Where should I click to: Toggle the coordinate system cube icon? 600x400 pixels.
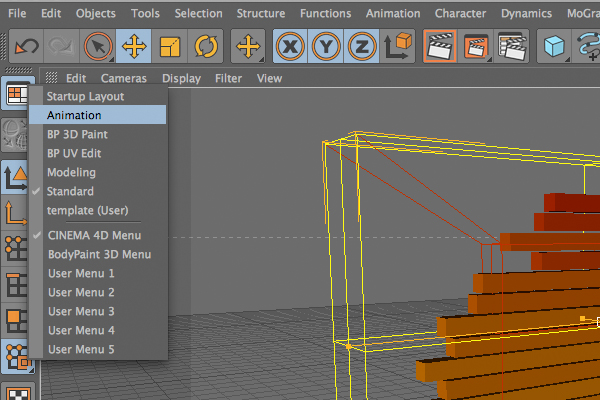pyautogui.click(x=397, y=46)
